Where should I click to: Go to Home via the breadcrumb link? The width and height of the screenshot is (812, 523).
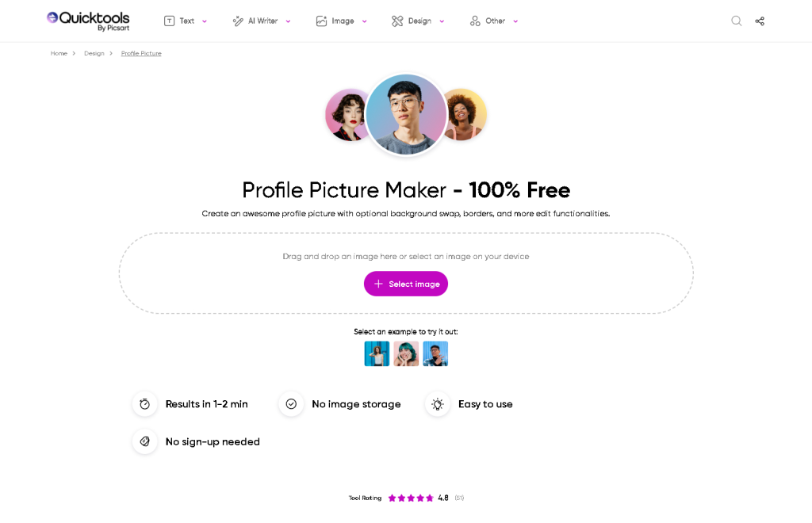click(x=59, y=53)
